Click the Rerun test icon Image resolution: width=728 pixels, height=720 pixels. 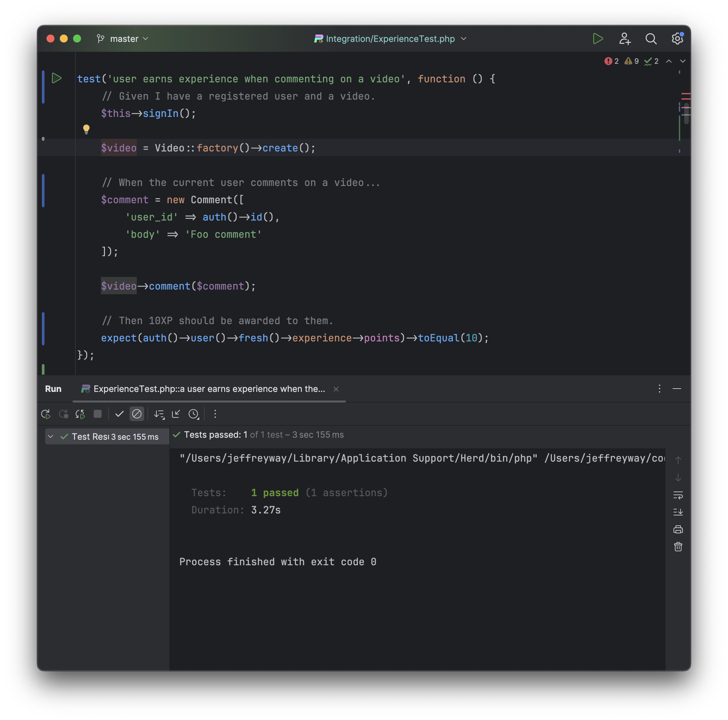46,414
